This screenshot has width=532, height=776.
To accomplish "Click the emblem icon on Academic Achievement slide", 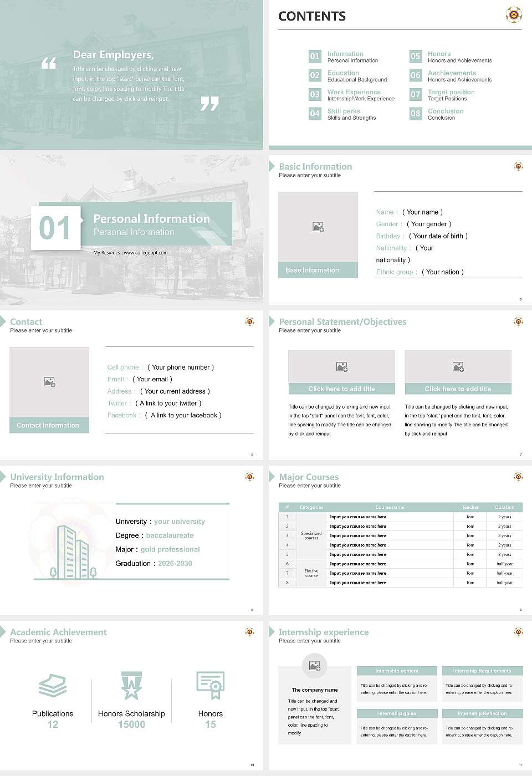I will coord(249,631).
